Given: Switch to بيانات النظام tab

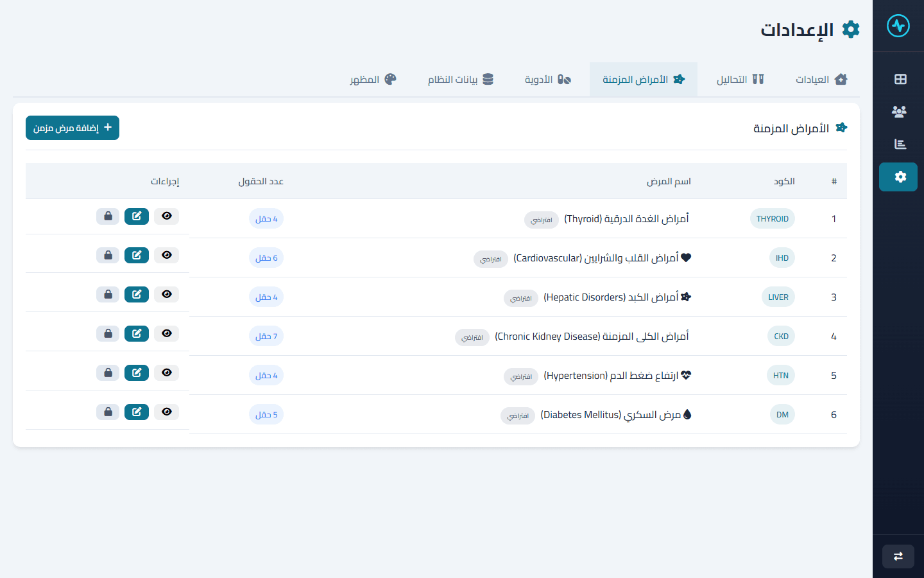Looking at the screenshot, I should (x=460, y=80).
